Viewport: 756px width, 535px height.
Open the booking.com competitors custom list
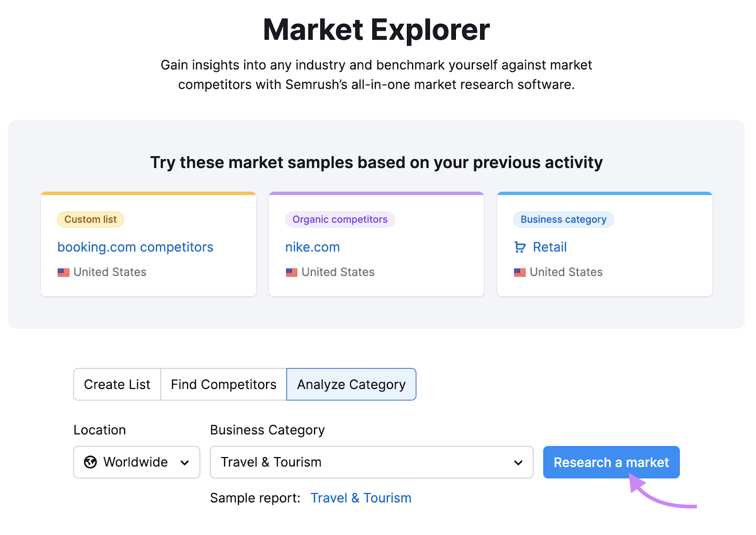tap(135, 247)
